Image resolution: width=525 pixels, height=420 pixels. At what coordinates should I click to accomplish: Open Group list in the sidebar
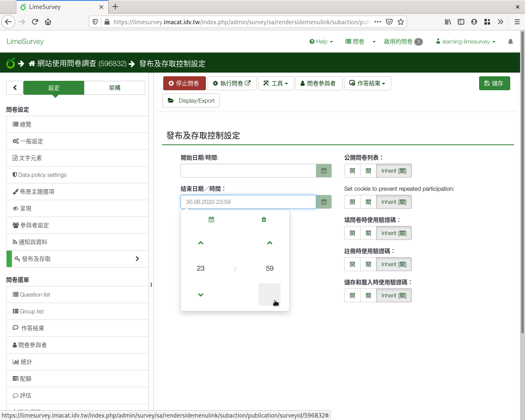pos(78,311)
